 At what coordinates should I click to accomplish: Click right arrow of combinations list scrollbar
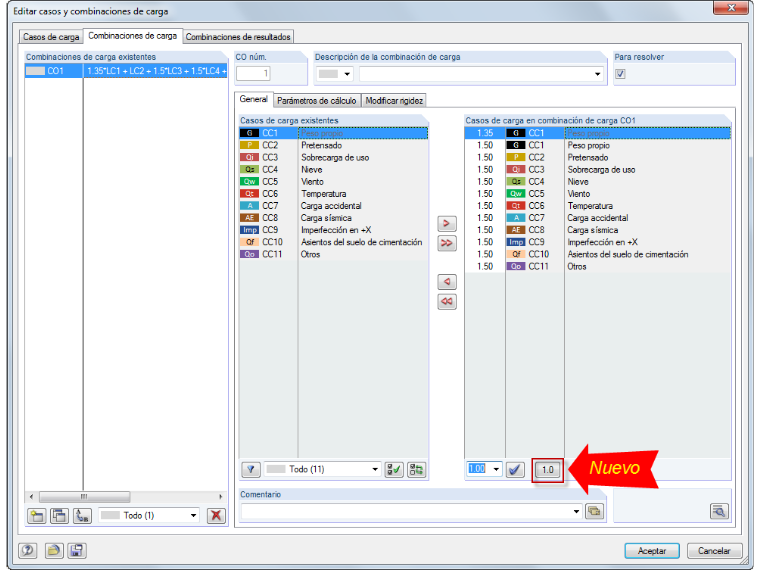click(x=221, y=496)
